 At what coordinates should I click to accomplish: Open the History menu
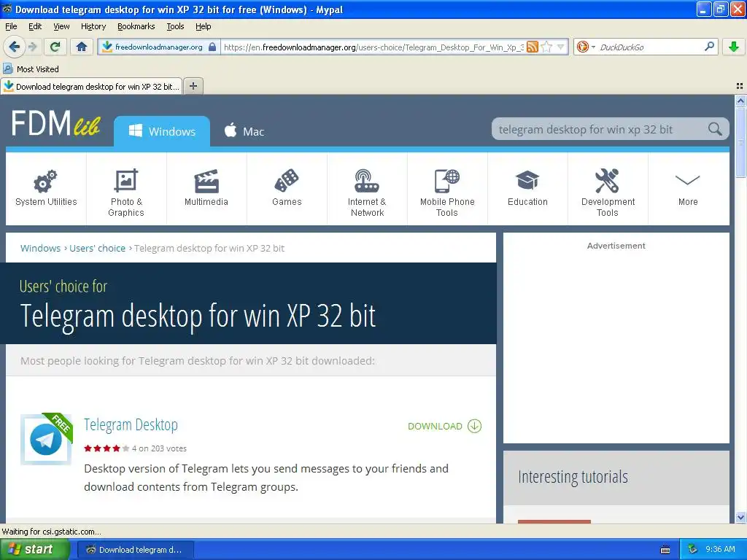pyautogui.click(x=93, y=26)
